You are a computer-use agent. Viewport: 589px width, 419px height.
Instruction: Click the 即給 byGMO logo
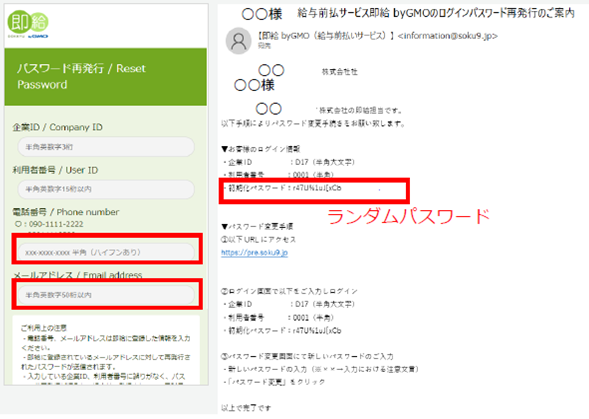(28, 24)
